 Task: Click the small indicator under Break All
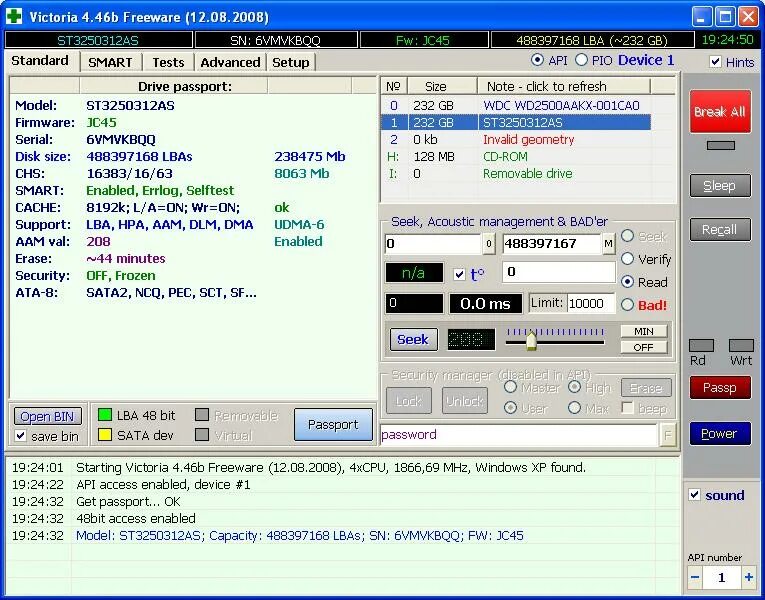coord(721,145)
